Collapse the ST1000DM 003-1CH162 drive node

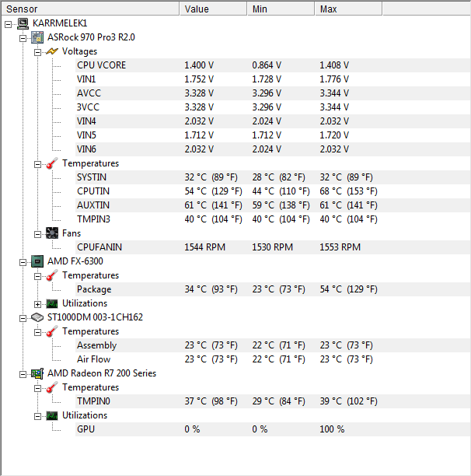(23, 317)
